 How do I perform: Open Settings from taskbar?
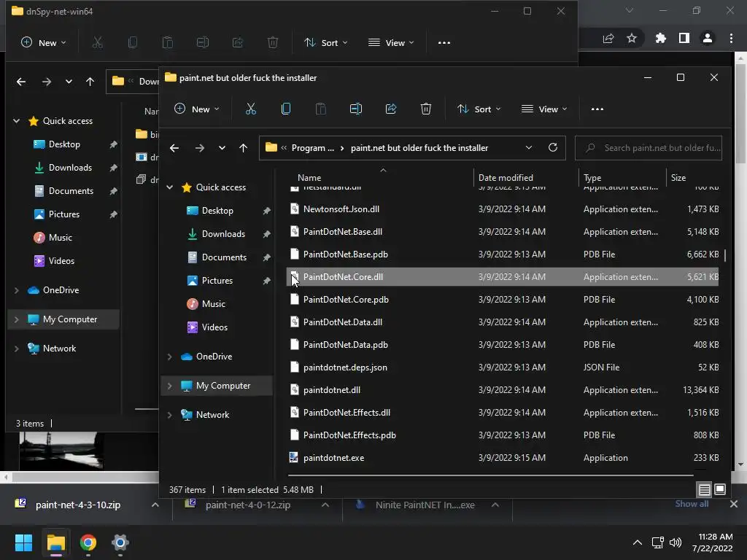click(120, 542)
